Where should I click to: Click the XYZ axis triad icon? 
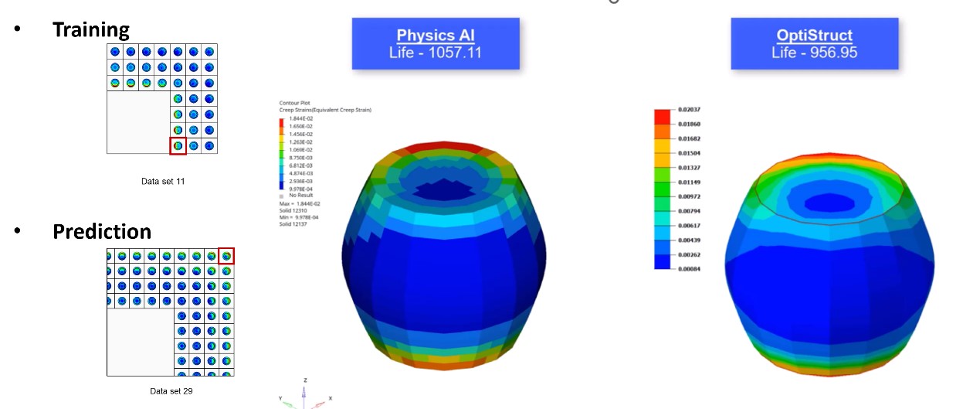[303, 394]
